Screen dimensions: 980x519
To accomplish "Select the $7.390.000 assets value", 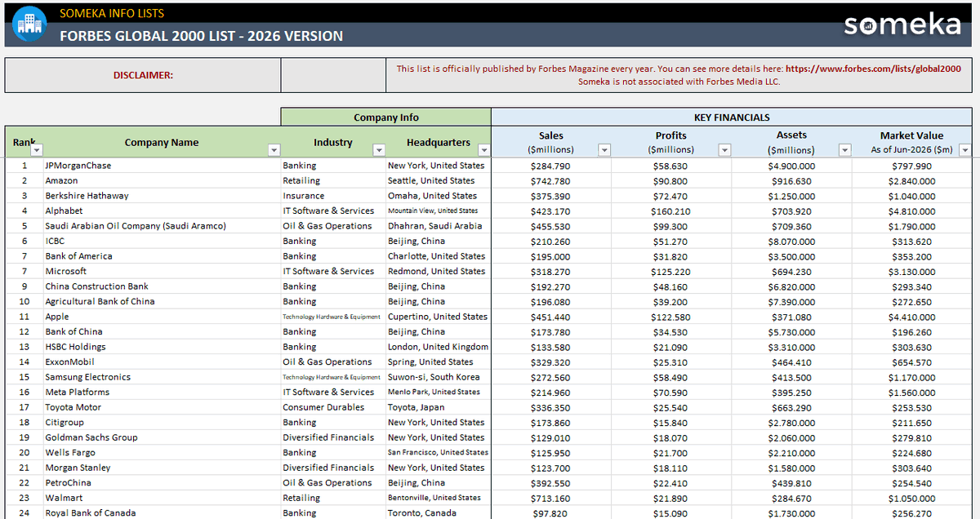I will [791, 301].
